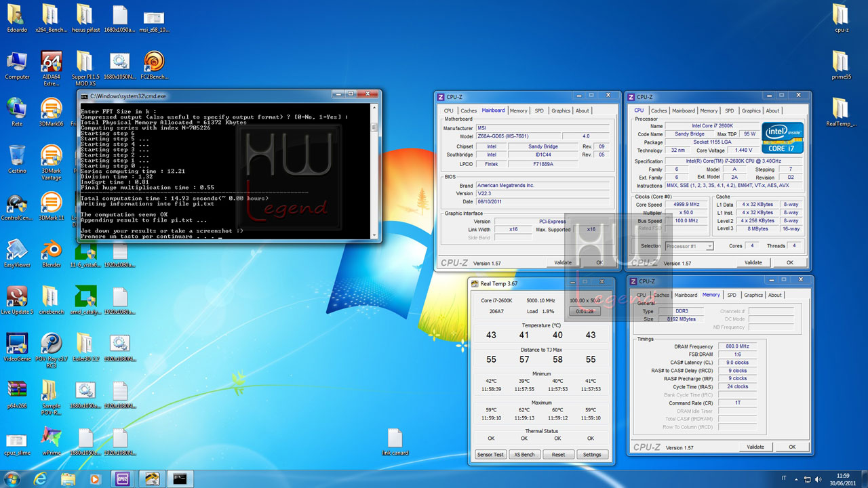Screen dimensions: 868x488
Task: Click Sensor Test in Real Temp
Action: click(x=490, y=454)
